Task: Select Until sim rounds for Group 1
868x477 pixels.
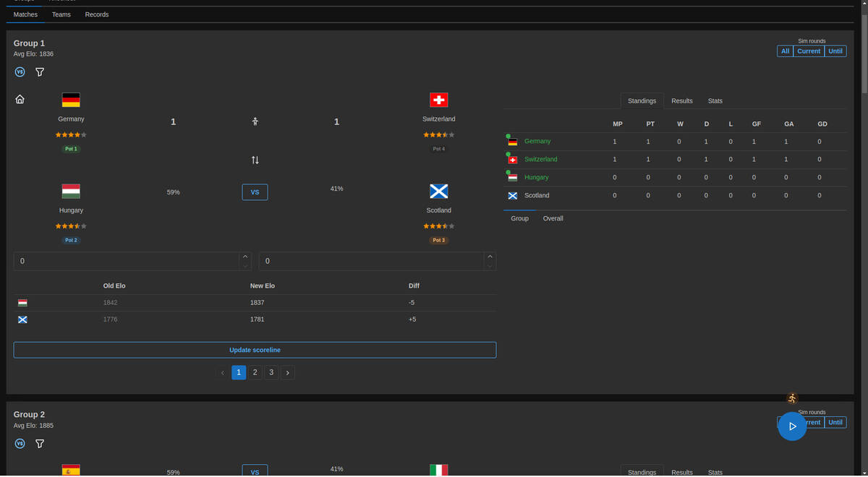Action: pyautogui.click(x=835, y=51)
